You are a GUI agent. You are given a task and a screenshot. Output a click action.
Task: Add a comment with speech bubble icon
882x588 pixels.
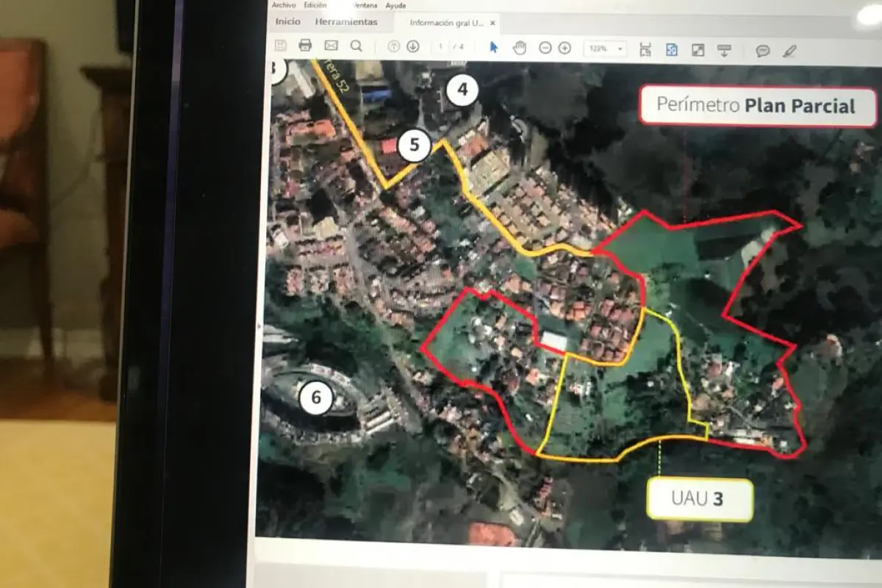pos(763,51)
